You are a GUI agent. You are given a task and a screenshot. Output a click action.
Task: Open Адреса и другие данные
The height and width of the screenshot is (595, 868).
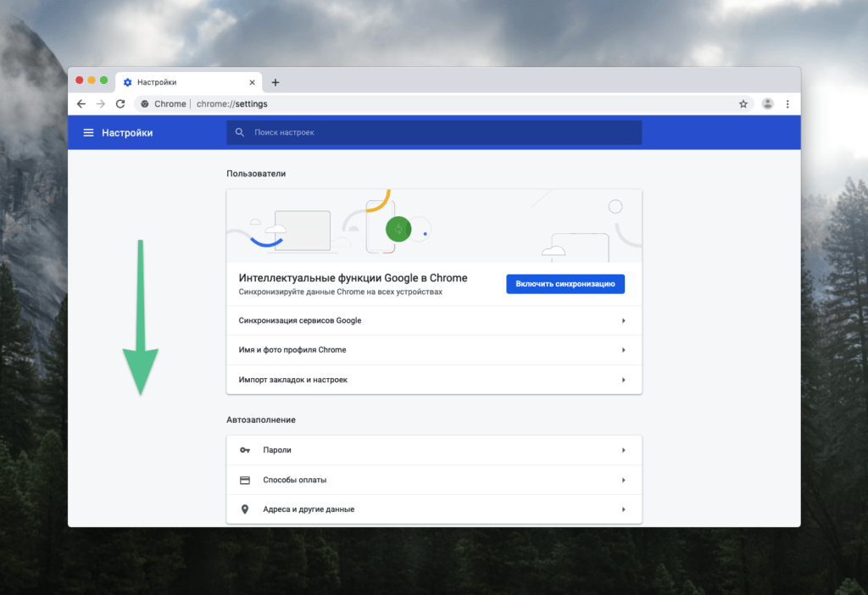tap(434, 509)
